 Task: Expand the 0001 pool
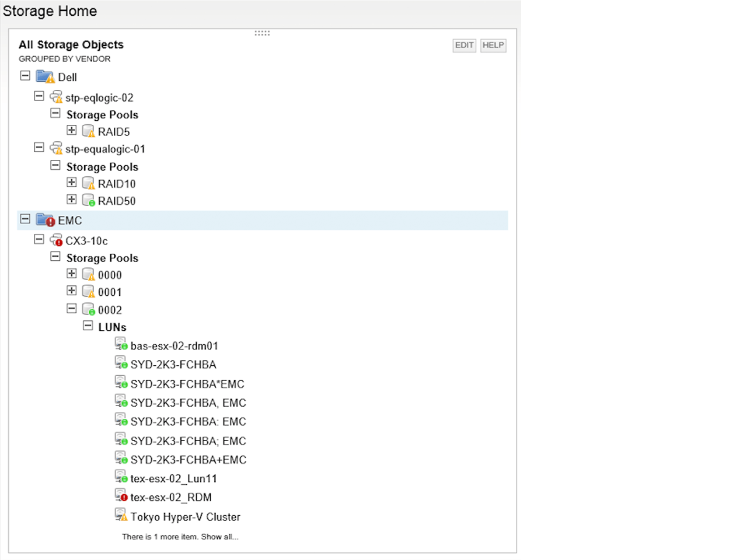click(72, 290)
